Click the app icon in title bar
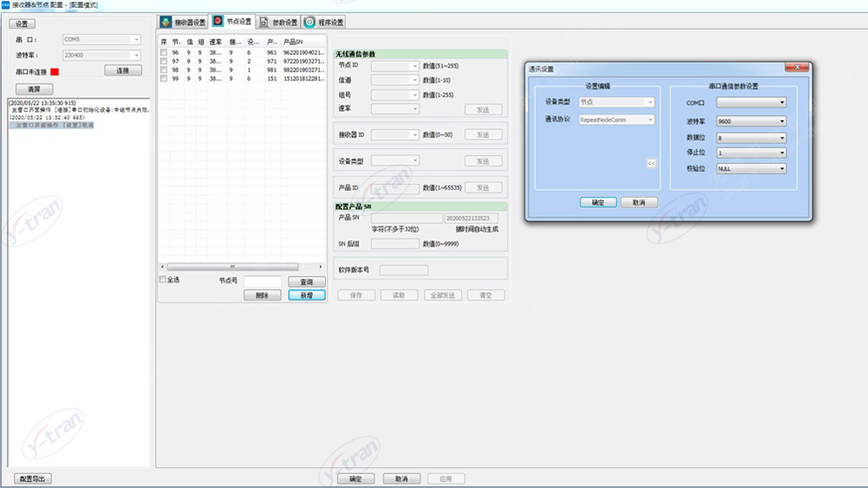This screenshot has width=868, height=488. [5, 5]
